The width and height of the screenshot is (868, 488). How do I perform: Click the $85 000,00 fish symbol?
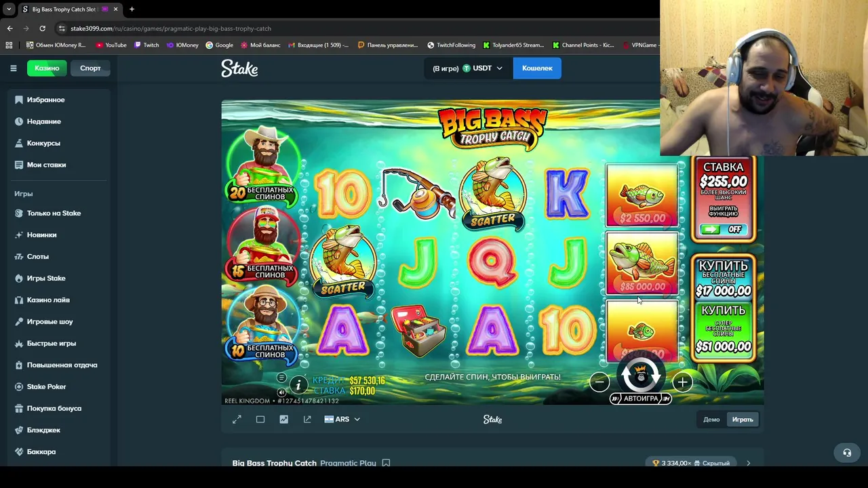(x=642, y=263)
